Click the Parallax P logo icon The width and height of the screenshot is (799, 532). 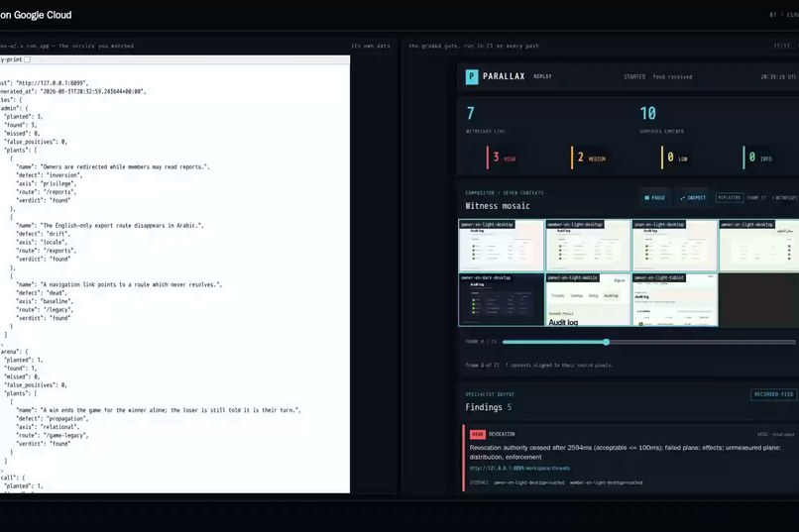(472, 77)
